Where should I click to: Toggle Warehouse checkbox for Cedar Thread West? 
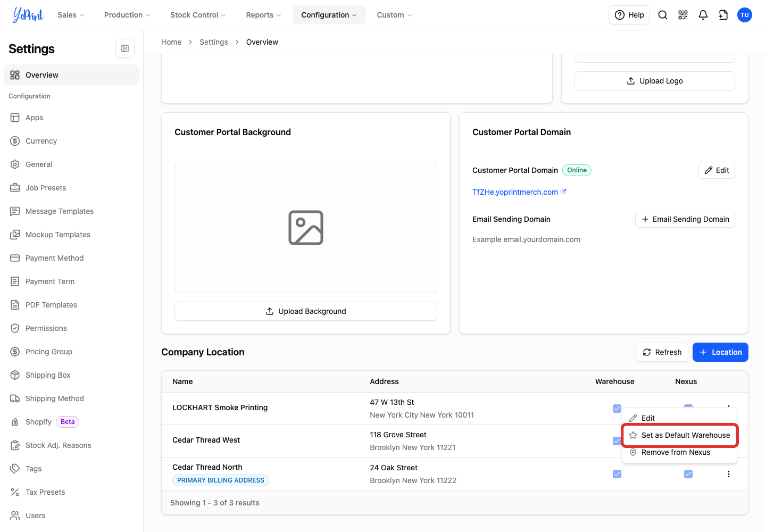pos(617,441)
